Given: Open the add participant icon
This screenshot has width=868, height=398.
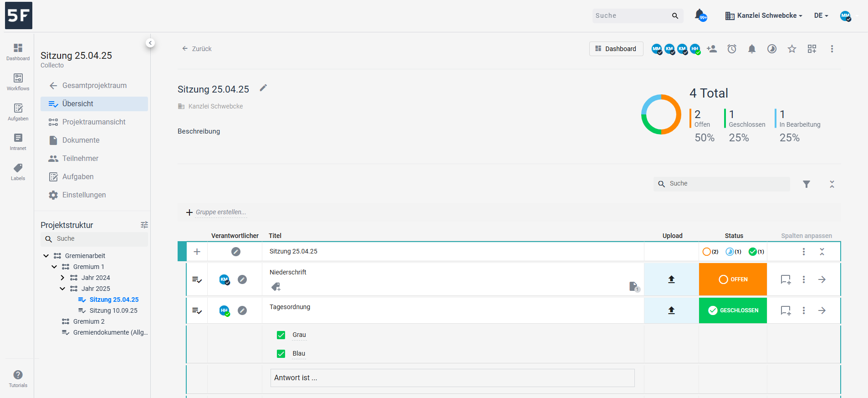Looking at the screenshot, I should click(x=712, y=49).
